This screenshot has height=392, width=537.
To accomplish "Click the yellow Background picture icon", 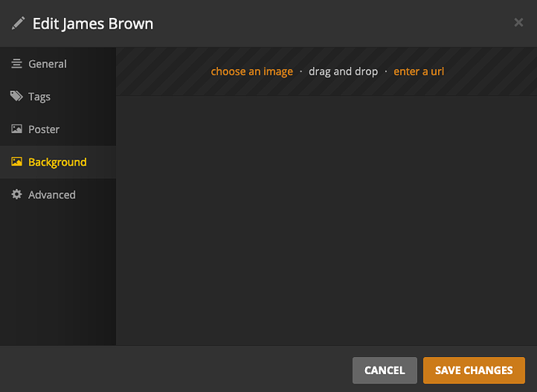I will (x=16, y=162).
